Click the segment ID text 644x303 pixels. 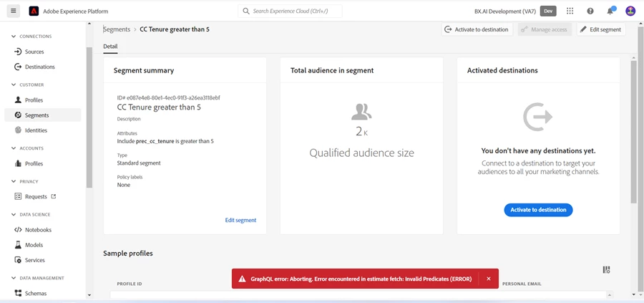click(x=168, y=98)
